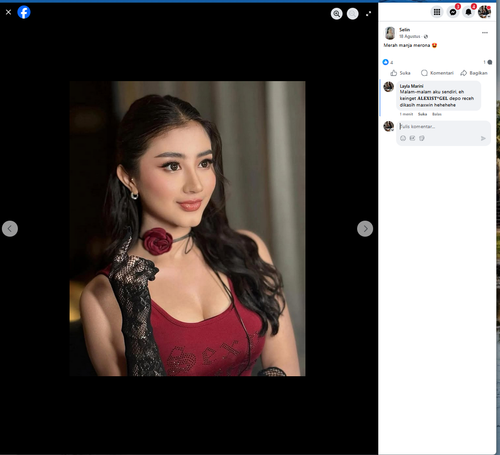Share the post with Bagikan

pyautogui.click(x=474, y=73)
